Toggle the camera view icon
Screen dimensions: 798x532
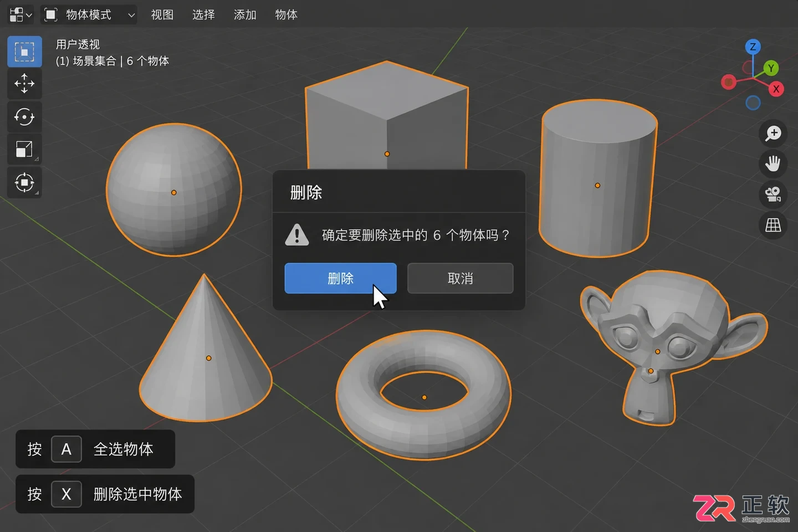773,194
